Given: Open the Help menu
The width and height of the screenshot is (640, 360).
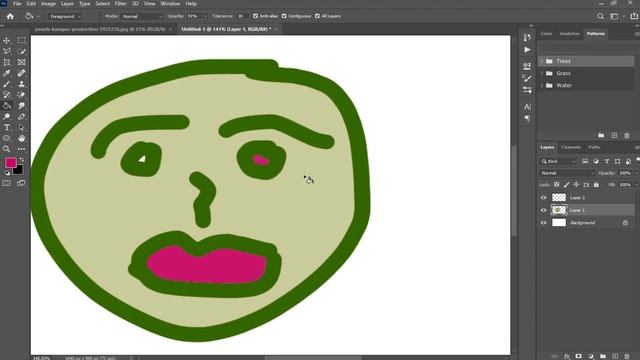Looking at the screenshot, I should pos(191,4).
